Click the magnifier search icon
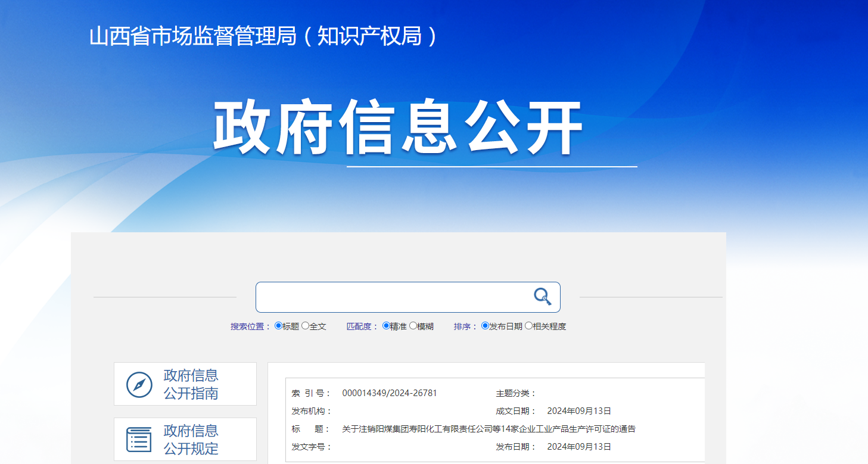The width and height of the screenshot is (868, 464). (542, 297)
